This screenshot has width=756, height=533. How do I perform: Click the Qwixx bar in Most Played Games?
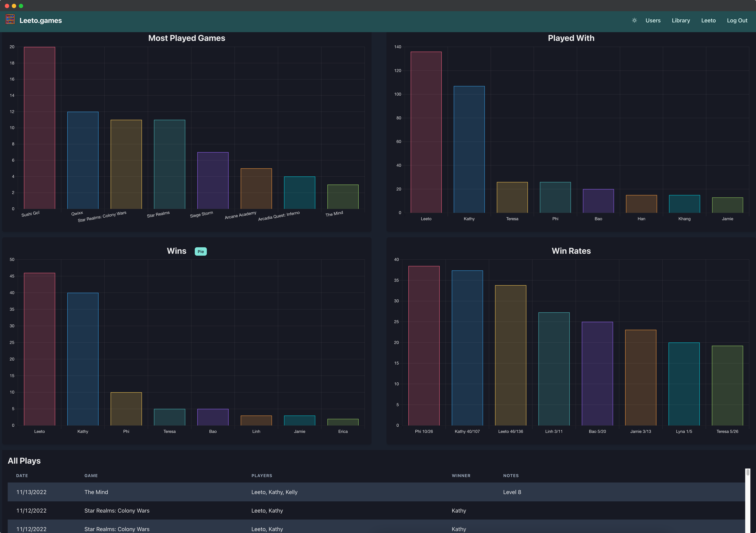point(83,160)
